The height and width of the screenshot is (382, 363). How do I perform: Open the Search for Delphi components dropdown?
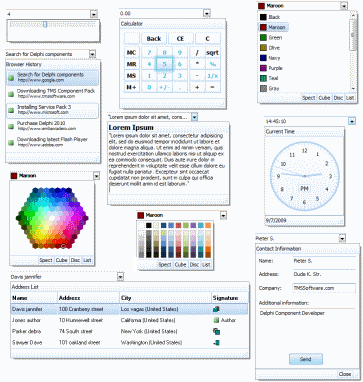click(x=93, y=54)
